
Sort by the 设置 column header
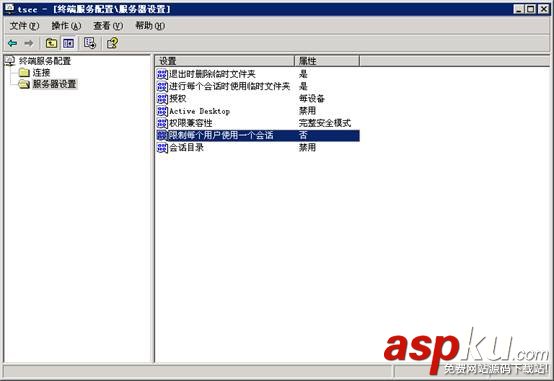coord(225,61)
